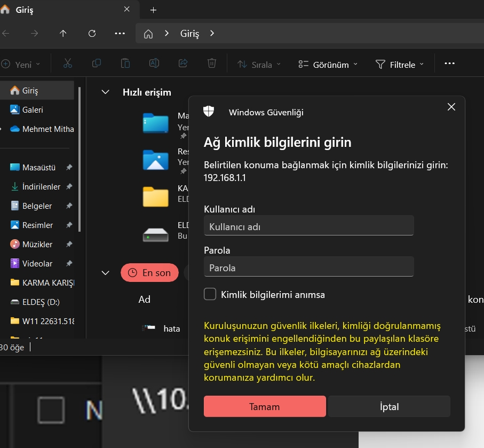This screenshot has width=484, height=448.
Task: Click pin icon next to Belgeler
Action: coord(69,206)
